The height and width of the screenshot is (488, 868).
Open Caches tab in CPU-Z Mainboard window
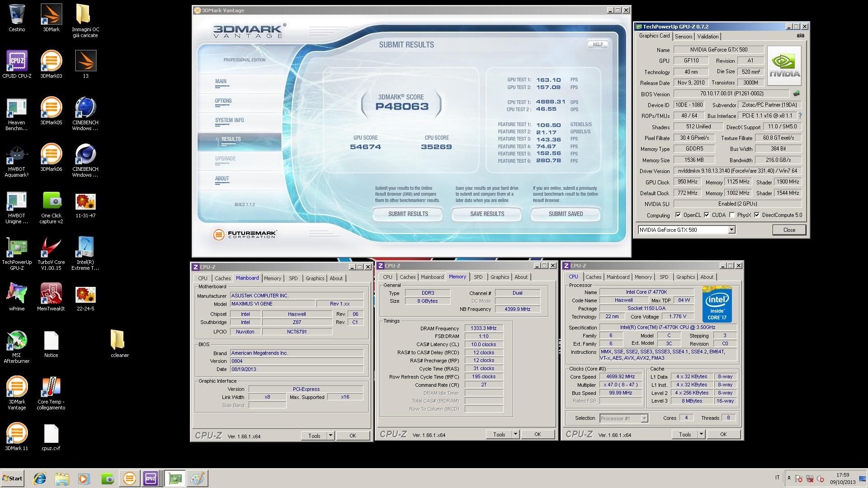[222, 278]
